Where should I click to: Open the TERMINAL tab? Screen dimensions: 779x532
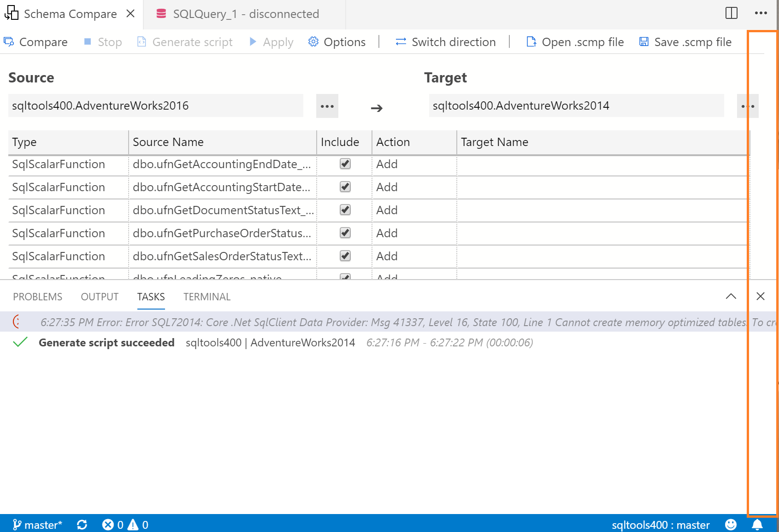[207, 297]
